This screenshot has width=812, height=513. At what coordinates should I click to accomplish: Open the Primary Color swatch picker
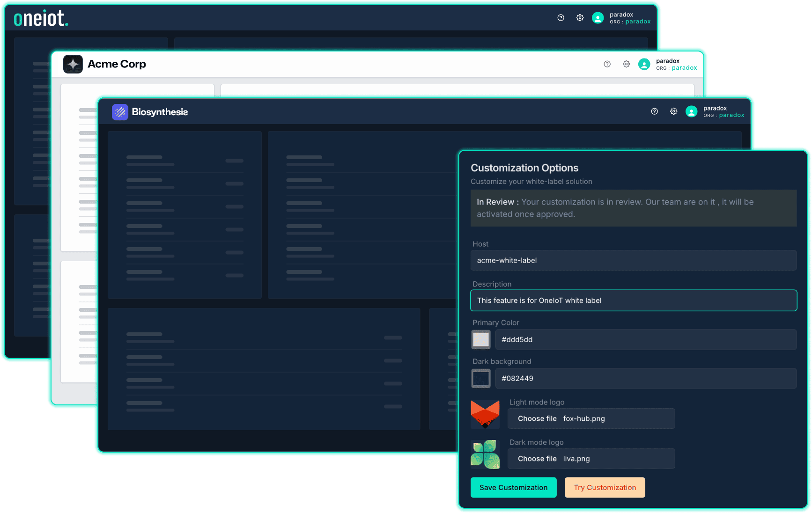tap(481, 339)
